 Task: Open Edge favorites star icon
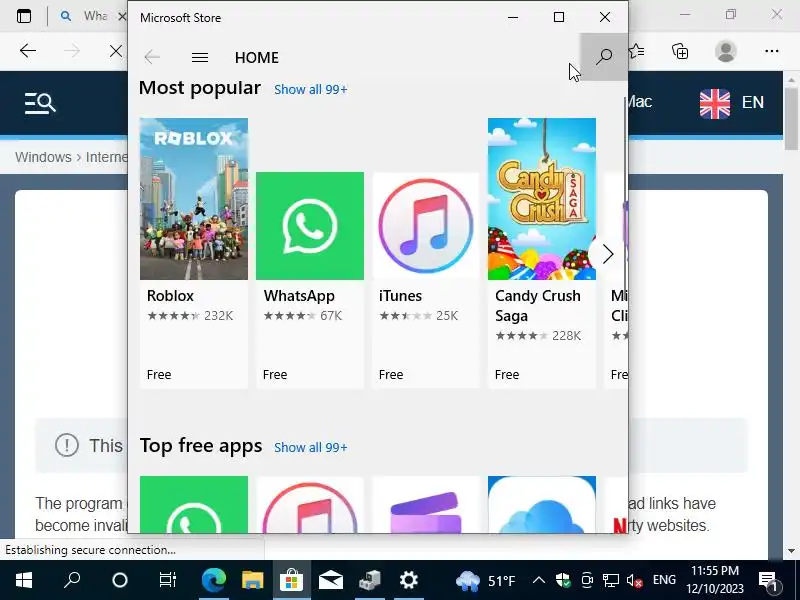pos(636,51)
